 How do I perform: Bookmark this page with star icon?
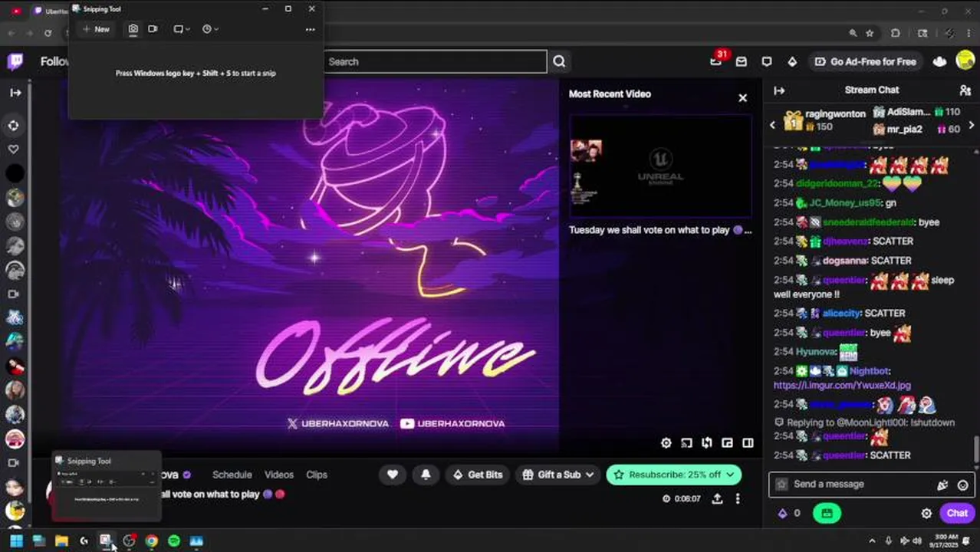pyautogui.click(x=870, y=33)
